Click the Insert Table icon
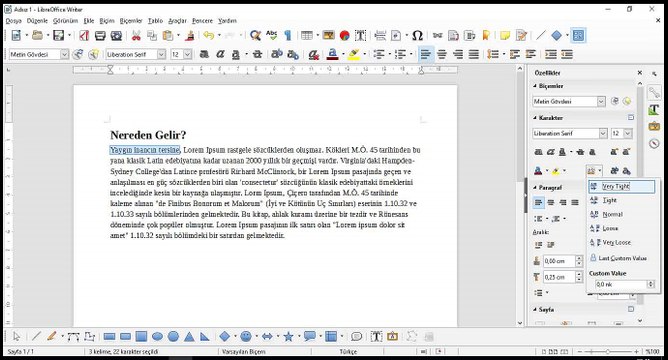 [307, 35]
